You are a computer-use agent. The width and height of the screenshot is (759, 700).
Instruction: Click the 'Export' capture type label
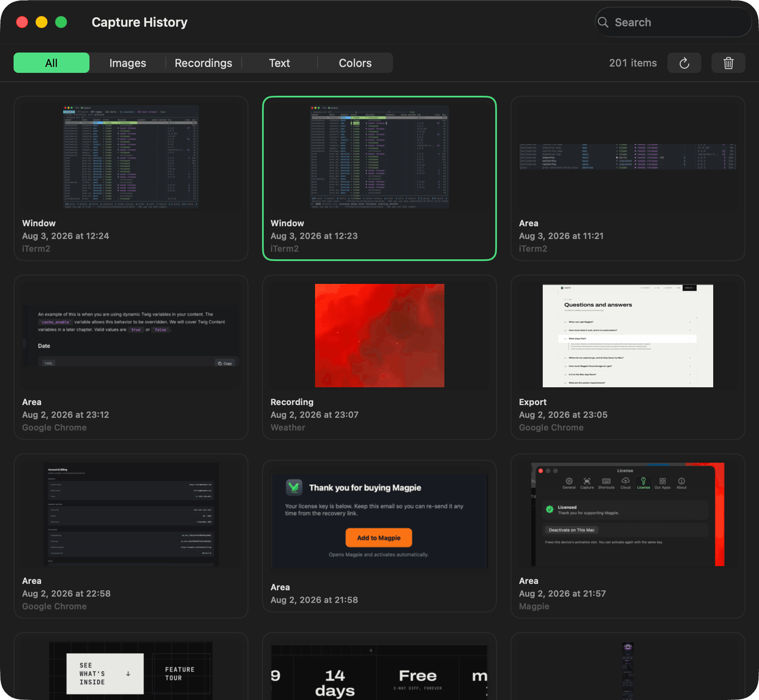pyautogui.click(x=533, y=402)
